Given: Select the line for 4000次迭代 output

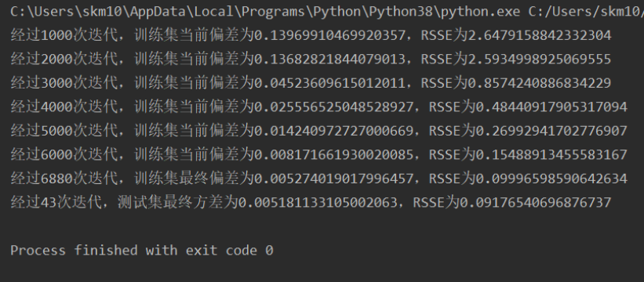Looking at the screenshot, I should 318,107.
